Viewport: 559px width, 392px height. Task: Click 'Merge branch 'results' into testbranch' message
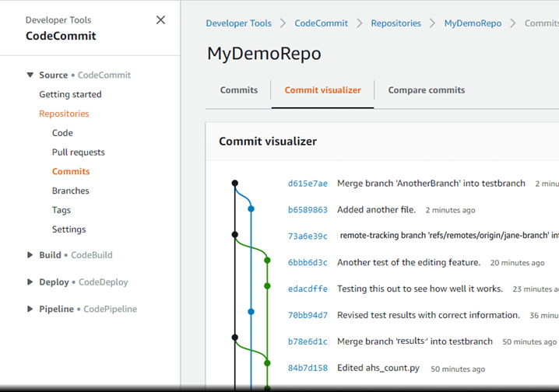[415, 341]
